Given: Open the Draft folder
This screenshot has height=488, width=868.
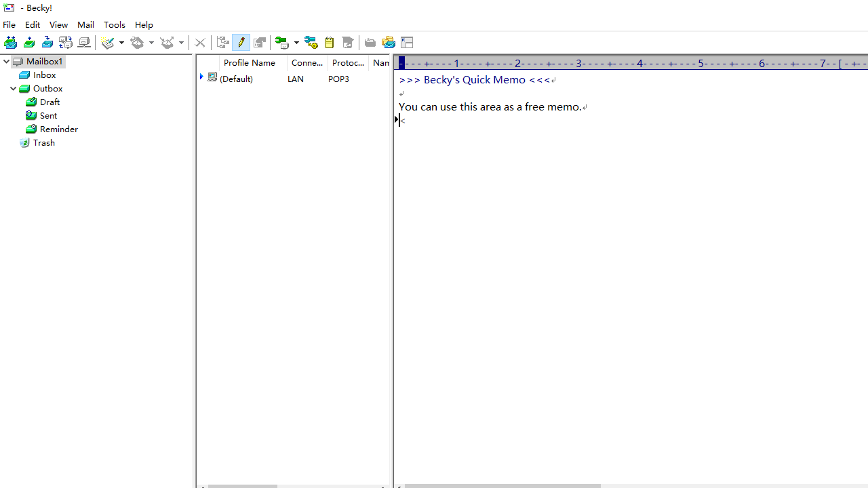Looking at the screenshot, I should (50, 102).
